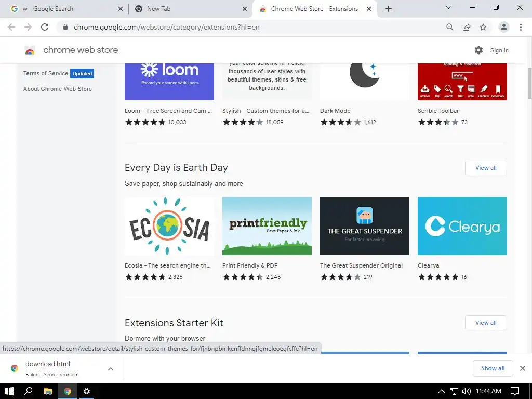This screenshot has height=399, width=532.
Task: Click Loom's 10,033 star rating
Action: [x=156, y=122]
